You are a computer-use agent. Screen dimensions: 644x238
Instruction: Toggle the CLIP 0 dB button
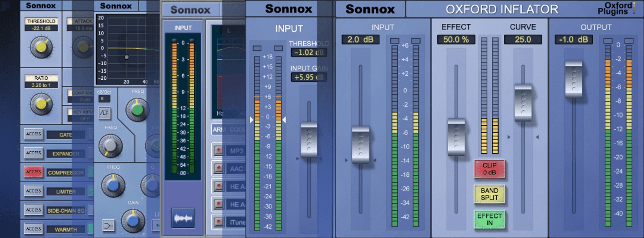pyautogui.click(x=489, y=169)
